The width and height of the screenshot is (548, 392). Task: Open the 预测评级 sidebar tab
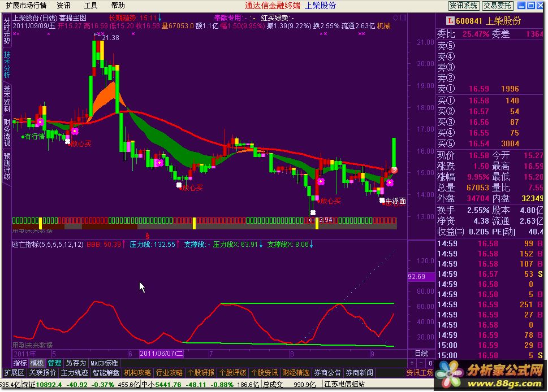[x=7, y=166]
